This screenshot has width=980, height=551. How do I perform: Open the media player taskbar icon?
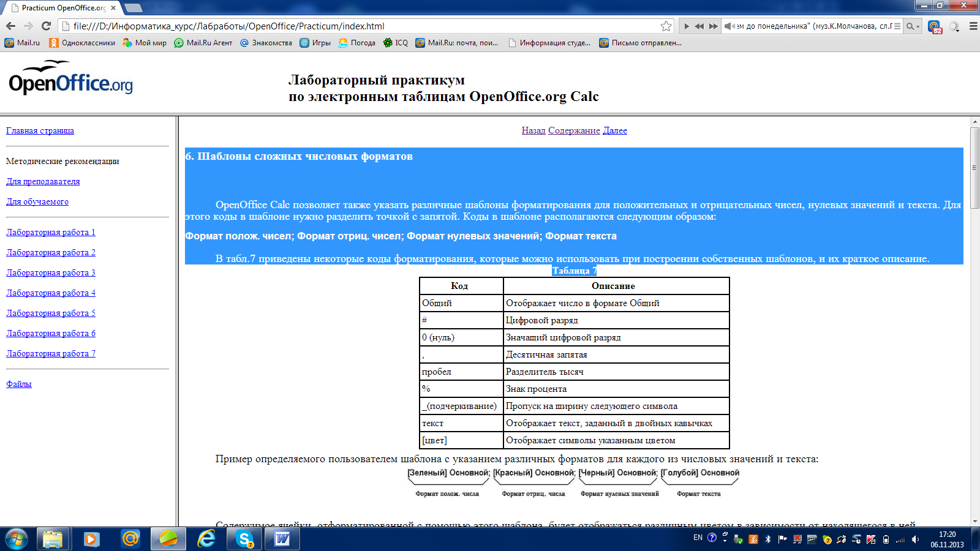click(x=91, y=539)
